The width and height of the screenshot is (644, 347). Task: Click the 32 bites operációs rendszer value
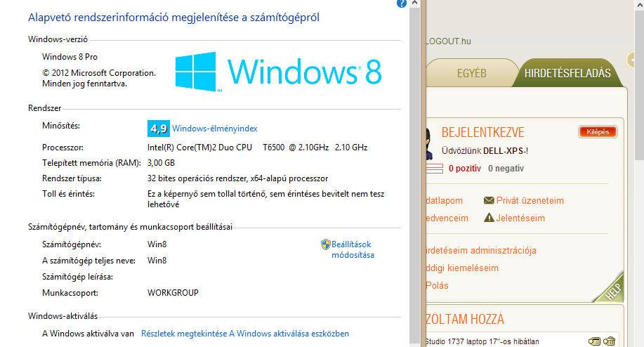[237, 178]
